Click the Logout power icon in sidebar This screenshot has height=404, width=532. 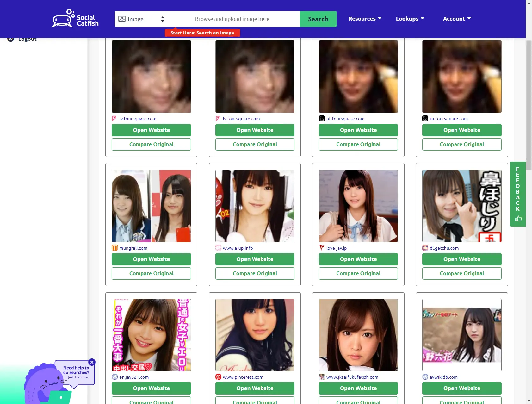(11, 39)
